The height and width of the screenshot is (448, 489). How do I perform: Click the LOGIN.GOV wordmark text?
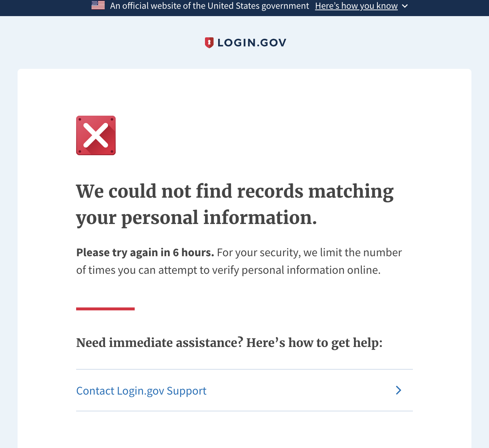click(x=252, y=43)
